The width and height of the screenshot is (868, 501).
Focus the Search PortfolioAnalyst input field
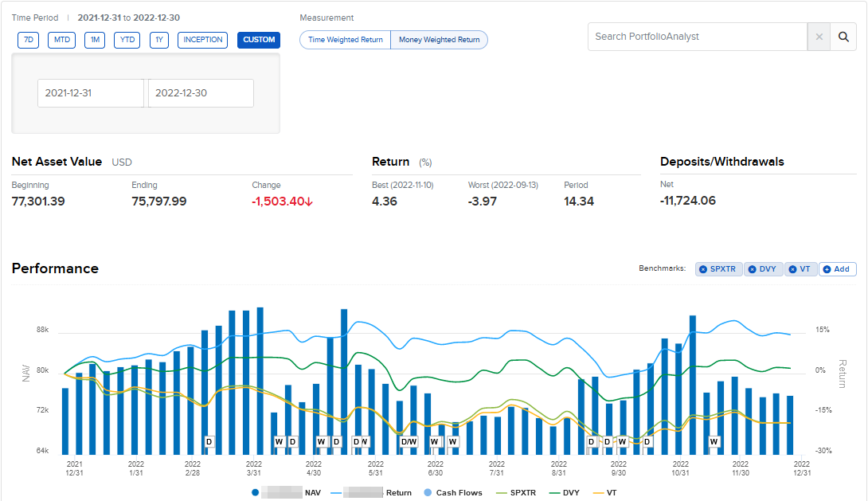[x=698, y=37]
